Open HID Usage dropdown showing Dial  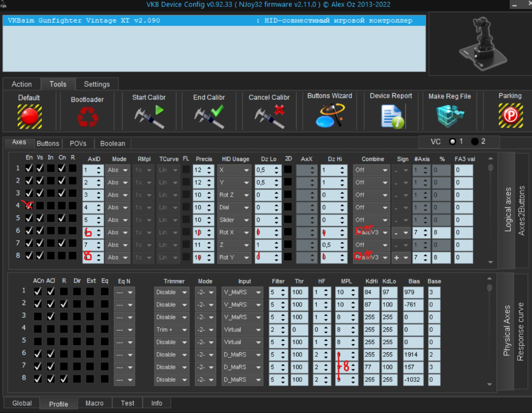(x=234, y=207)
